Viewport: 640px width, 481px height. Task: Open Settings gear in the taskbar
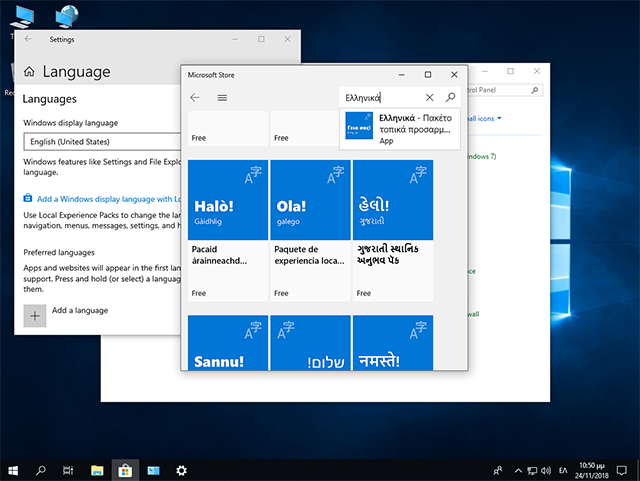(181, 469)
